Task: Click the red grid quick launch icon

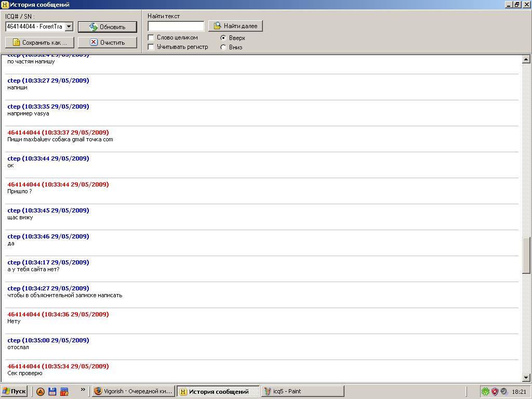Action: point(64,392)
